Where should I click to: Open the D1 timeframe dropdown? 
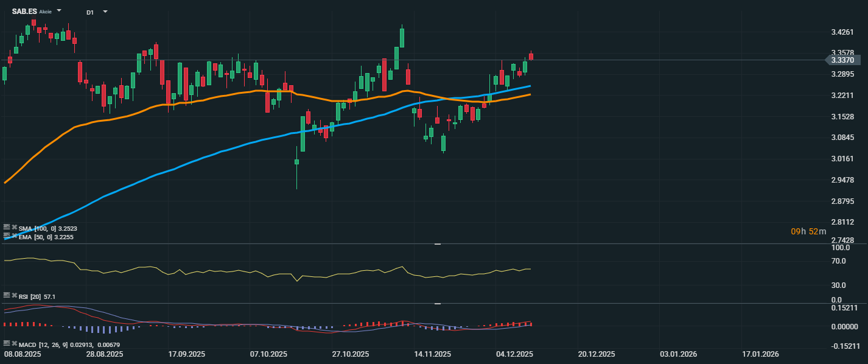[x=105, y=12]
